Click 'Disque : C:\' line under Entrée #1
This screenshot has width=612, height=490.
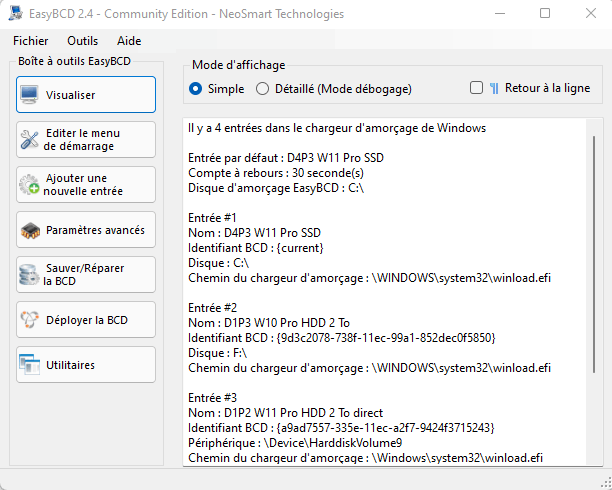(x=219, y=263)
